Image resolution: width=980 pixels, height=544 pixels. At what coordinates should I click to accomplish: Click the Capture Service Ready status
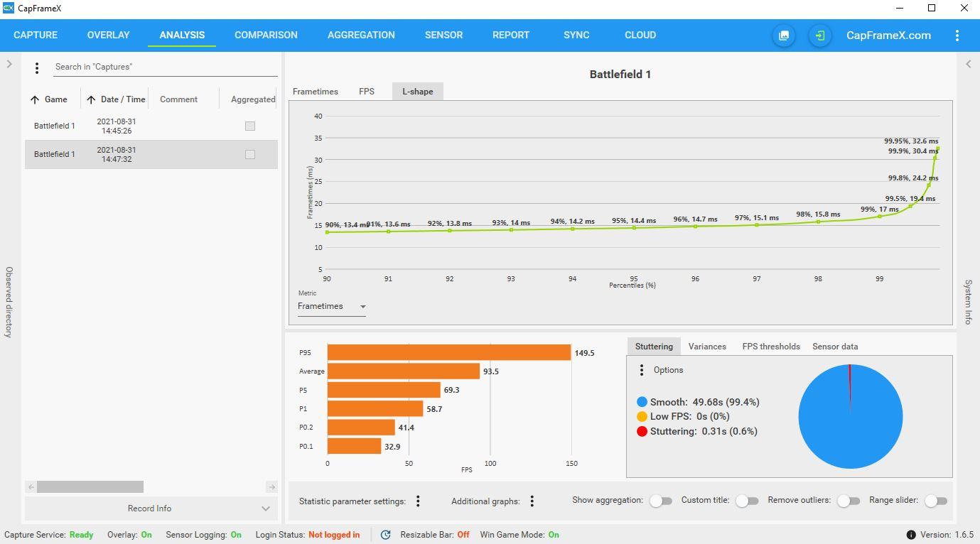[81, 535]
